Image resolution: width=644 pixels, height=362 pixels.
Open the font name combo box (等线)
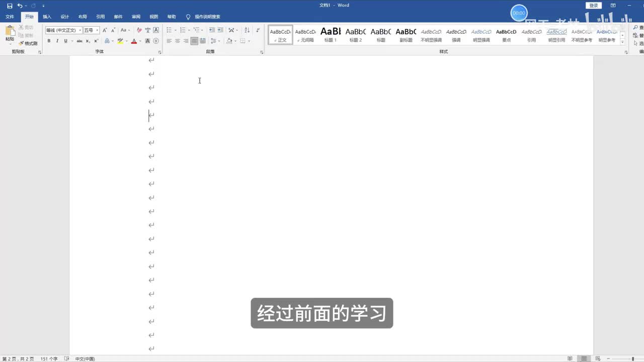click(63, 30)
